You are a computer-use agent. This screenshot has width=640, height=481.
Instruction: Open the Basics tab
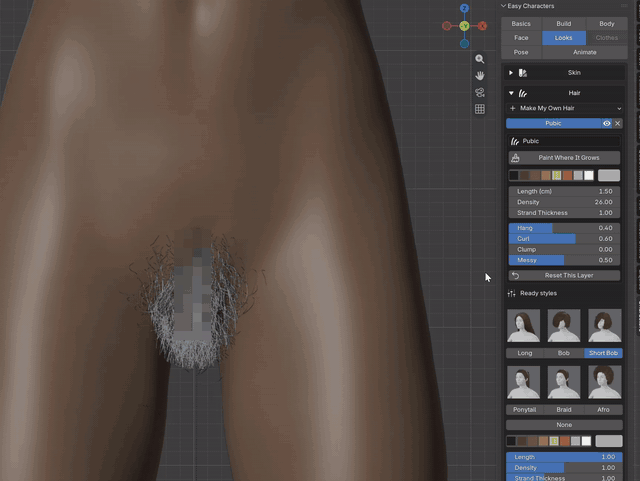[x=521, y=24]
